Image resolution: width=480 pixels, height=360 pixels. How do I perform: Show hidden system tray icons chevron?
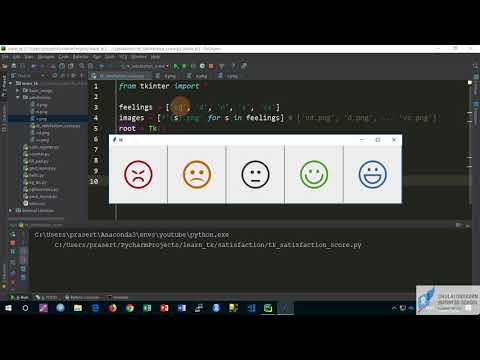(x=394, y=308)
